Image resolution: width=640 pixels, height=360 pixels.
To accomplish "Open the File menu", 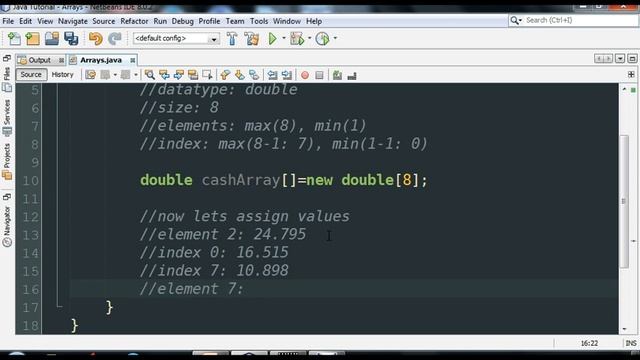I will tap(8, 21).
